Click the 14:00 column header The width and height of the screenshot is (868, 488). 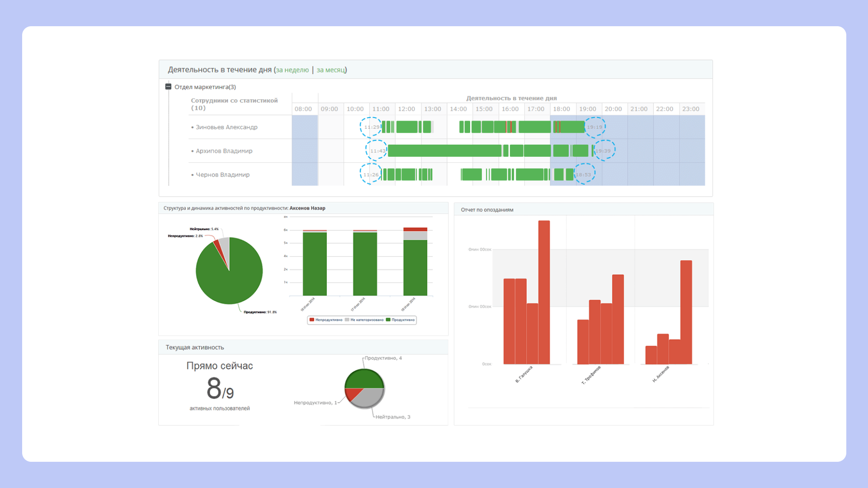point(458,109)
